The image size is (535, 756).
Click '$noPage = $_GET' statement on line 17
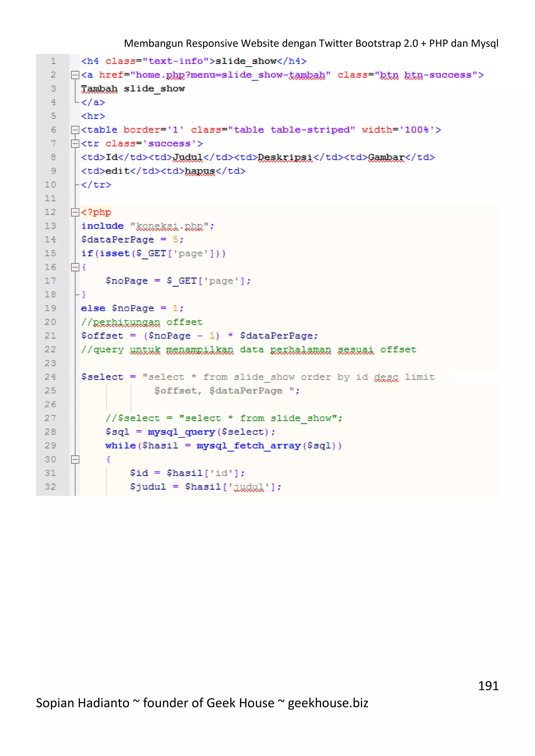[178, 281]
